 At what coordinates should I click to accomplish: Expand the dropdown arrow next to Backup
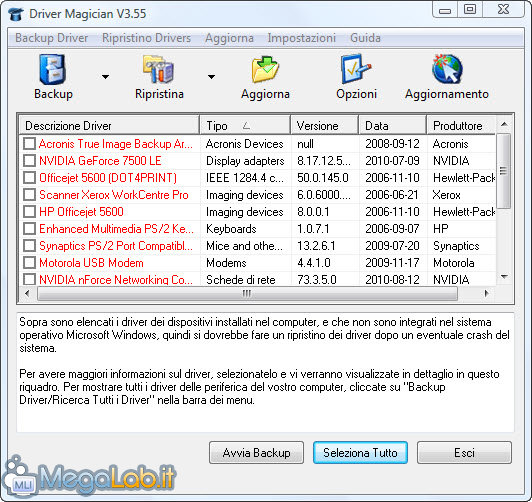(x=106, y=77)
